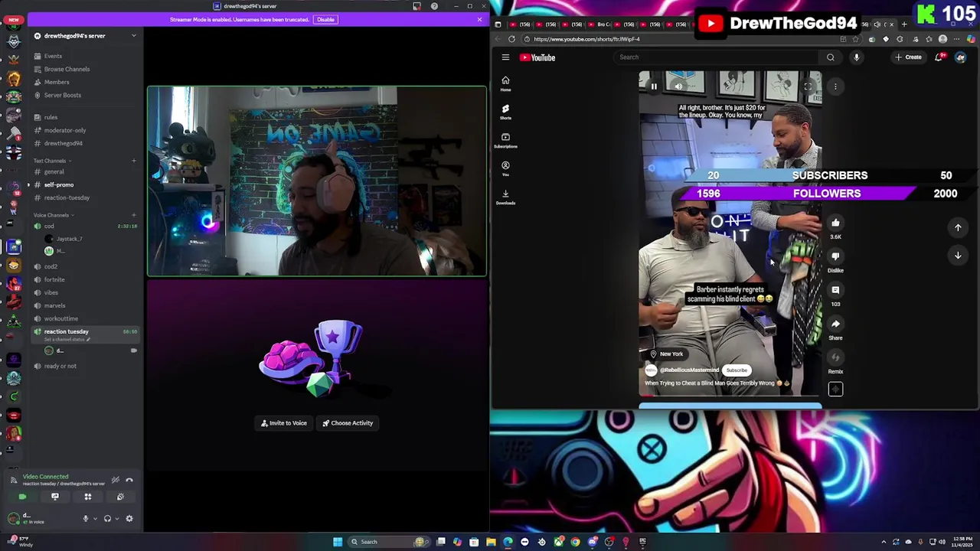Enter fullscreen on the YouTube Short
This screenshot has width=980, height=551.
tap(808, 86)
